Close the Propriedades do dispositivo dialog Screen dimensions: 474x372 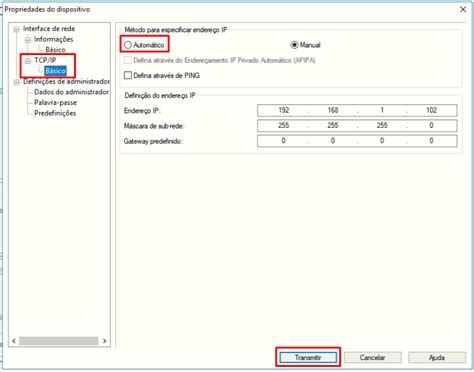coord(463,9)
